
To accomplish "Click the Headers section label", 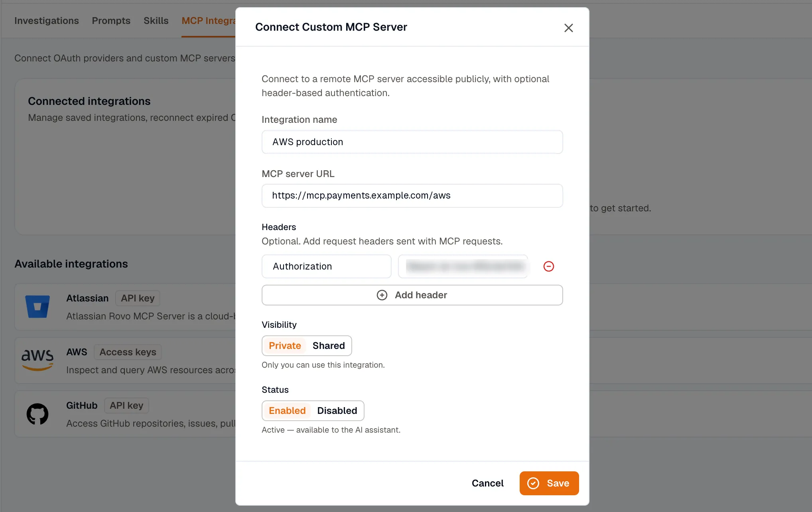I will pos(279,227).
